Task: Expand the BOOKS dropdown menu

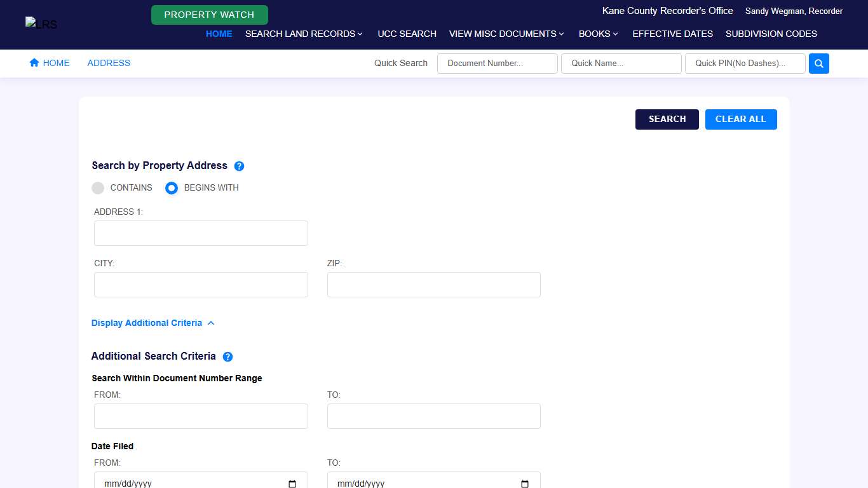Action: [x=598, y=34]
